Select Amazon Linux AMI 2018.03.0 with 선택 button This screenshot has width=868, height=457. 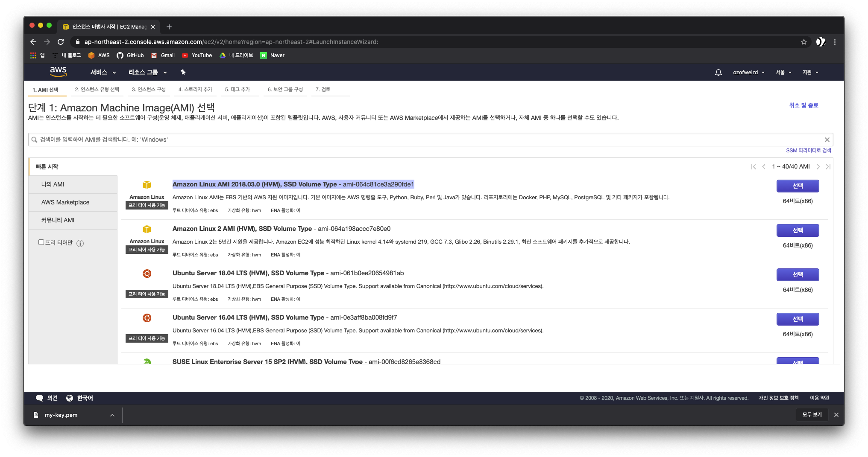798,186
